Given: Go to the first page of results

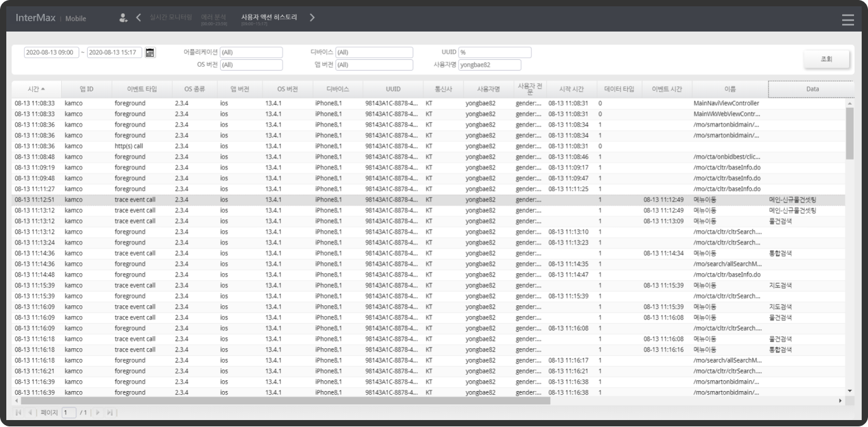Looking at the screenshot, I should [19, 412].
